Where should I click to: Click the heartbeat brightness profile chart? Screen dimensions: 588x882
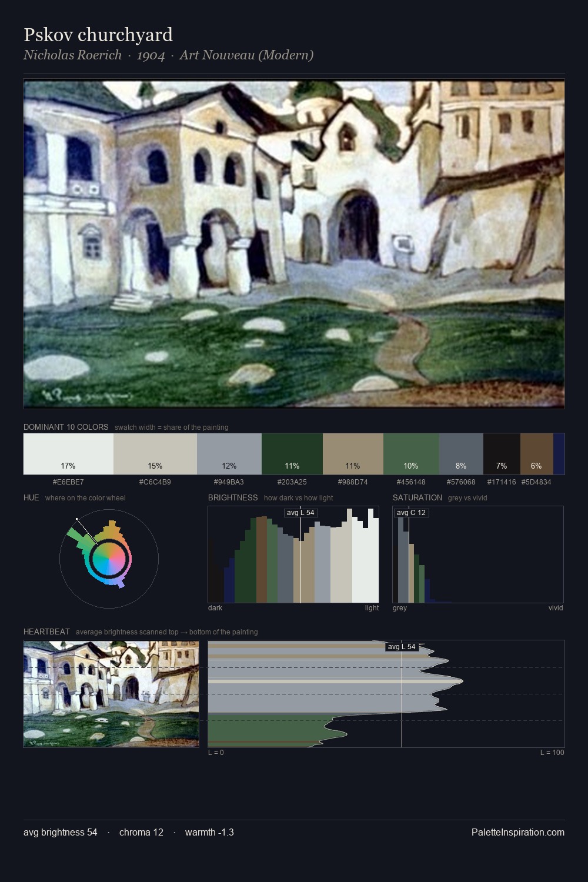(x=386, y=694)
